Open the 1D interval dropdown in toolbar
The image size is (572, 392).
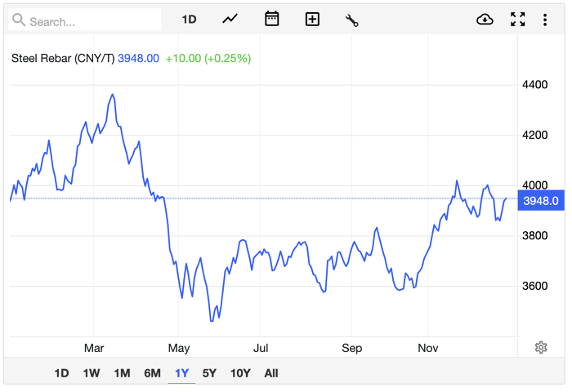189,20
